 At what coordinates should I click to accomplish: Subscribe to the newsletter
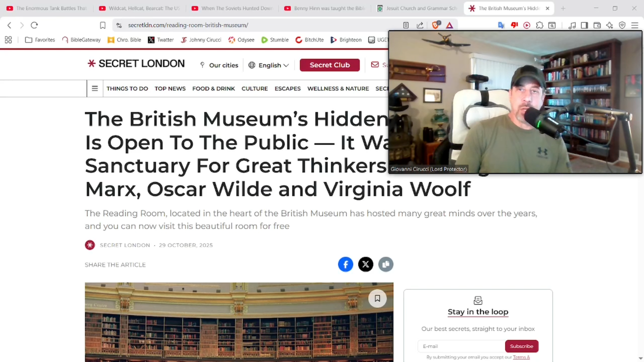(x=521, y=346)
